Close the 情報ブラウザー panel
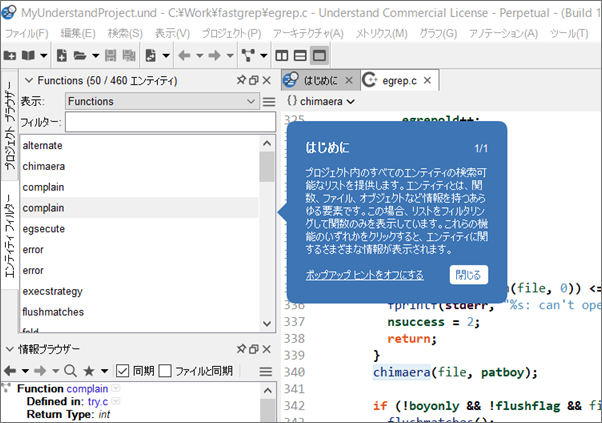Image resolution: width=602 pixels, height=423 pixels. (266, 349)
